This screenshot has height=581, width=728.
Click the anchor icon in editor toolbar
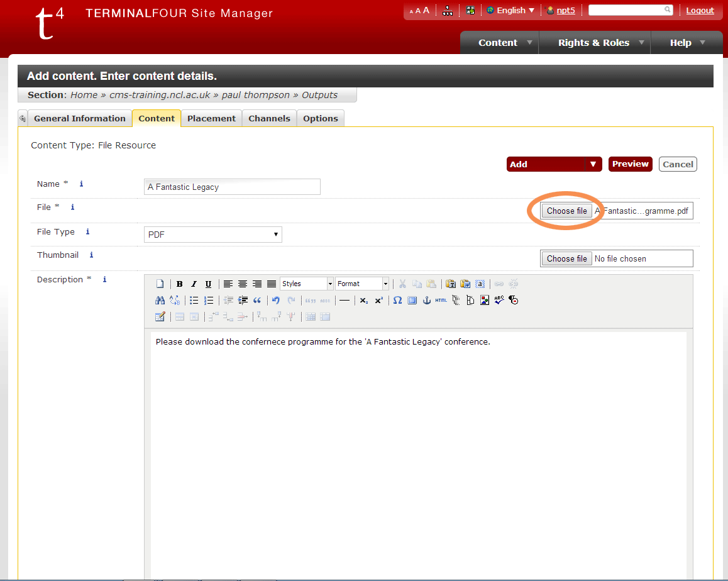(426, 301)
